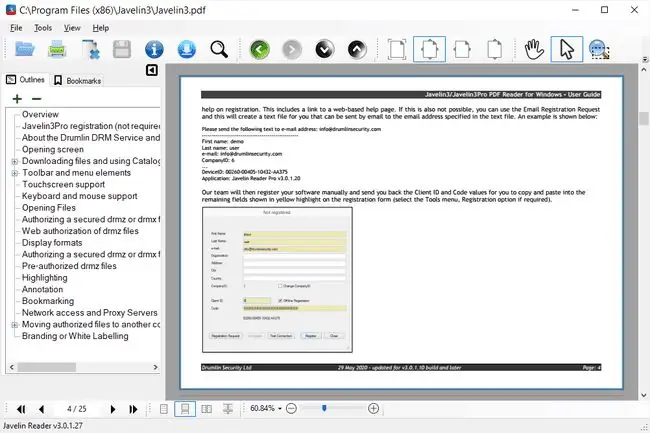Expand Downloading files and using Catalogs node

[15, 162]
